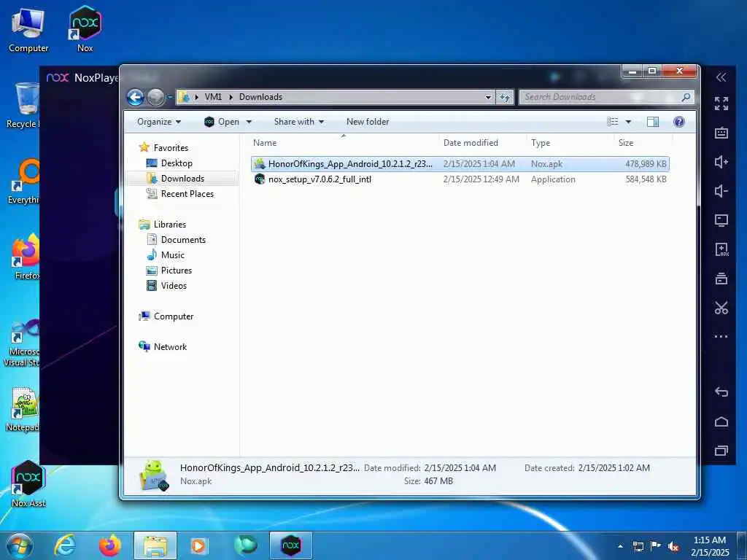Select Recycle Bin desktop icon
Image resolution: width=747 pixels, height=560 pixels.
coord(23,105)
